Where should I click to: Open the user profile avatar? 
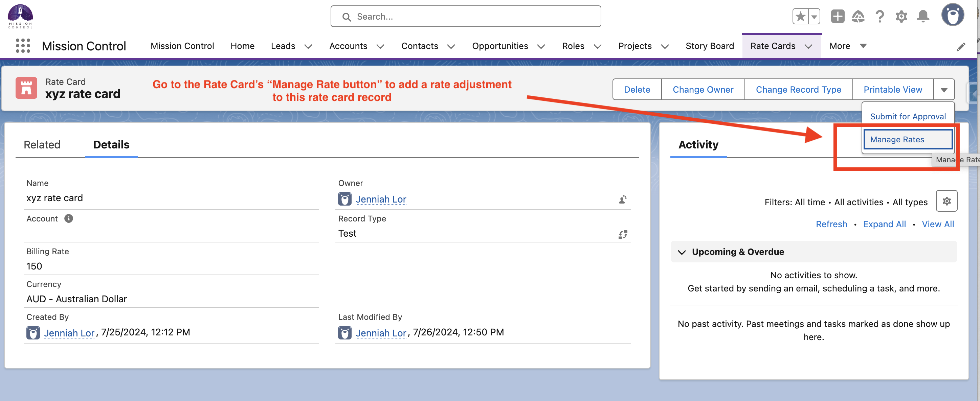(952, 15)
